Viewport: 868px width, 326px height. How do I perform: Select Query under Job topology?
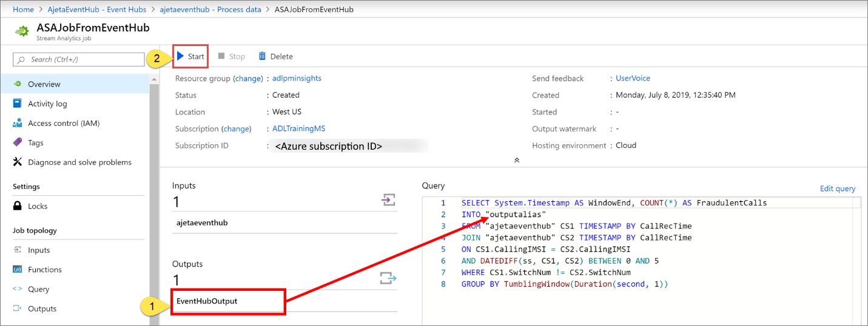[x=39, y=289]
